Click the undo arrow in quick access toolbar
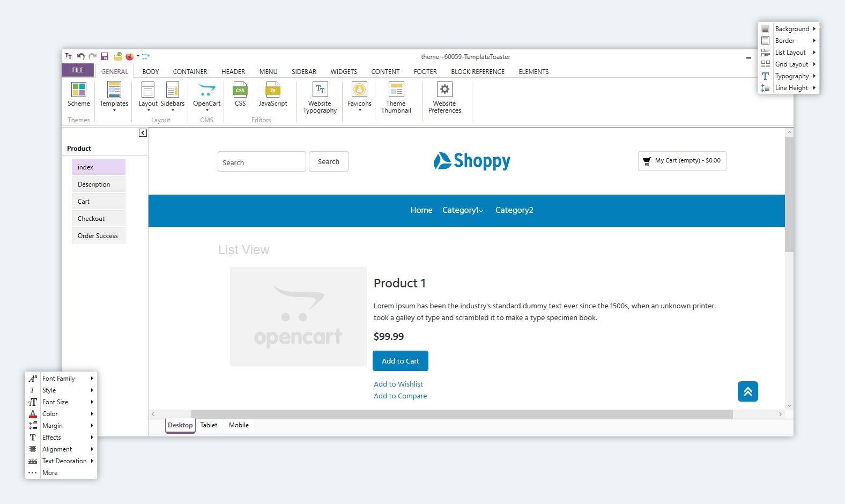The image size is (845, 504). [81, 56]
